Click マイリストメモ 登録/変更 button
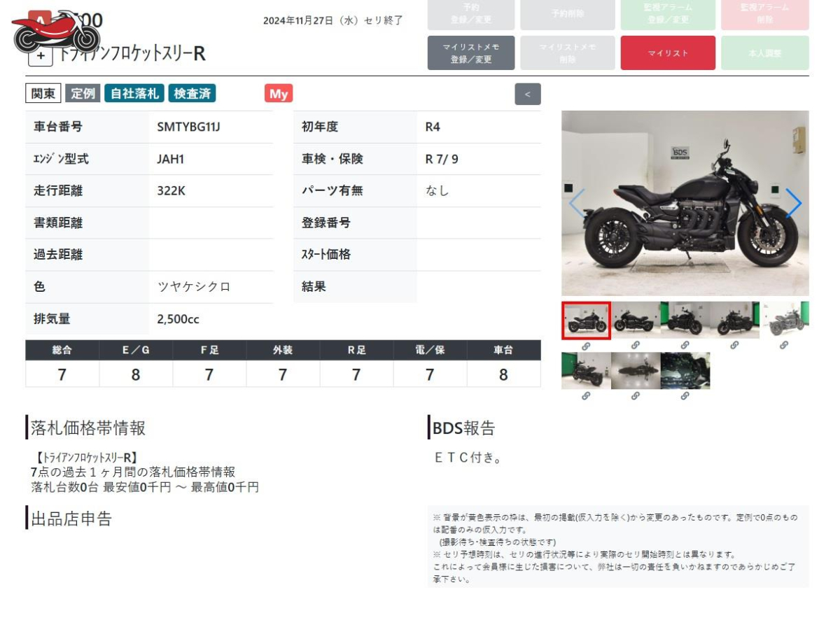Image resolution: width=840 pixels, height=620 pixels. coord(471,53)
